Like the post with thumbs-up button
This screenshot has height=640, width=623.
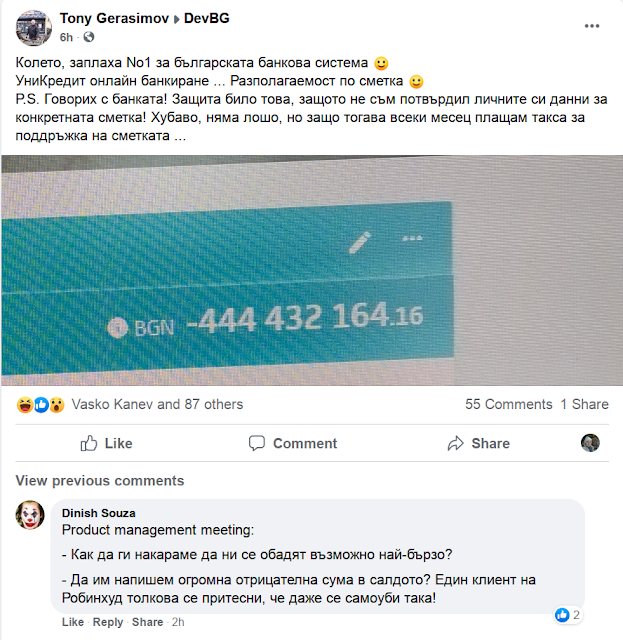pyautogui.click(x=107, y=443)
